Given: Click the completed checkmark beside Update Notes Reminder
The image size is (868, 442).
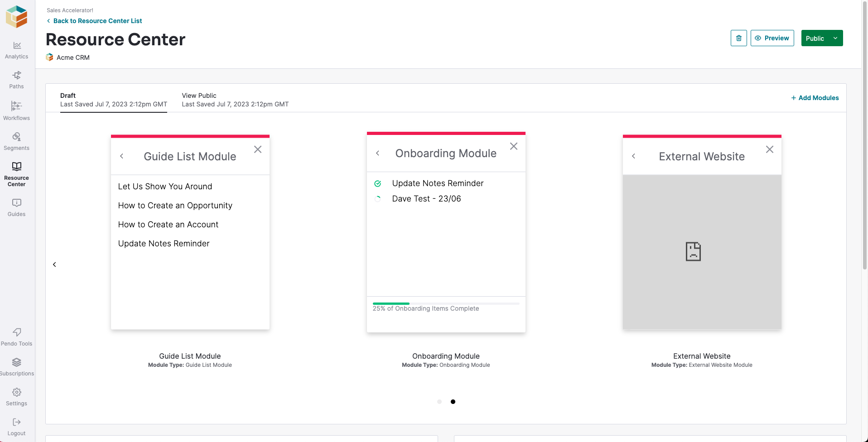Looking at the screenshot, I should point(377,183).
